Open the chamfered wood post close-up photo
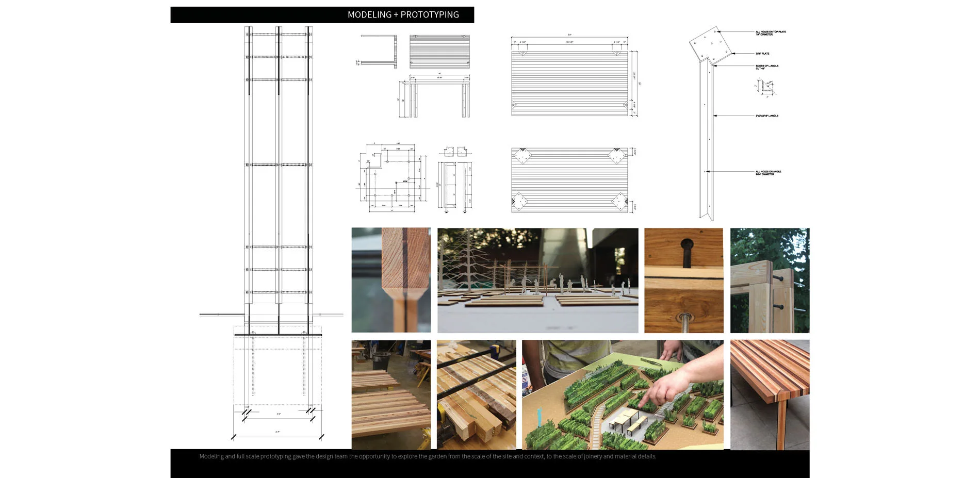 coord(391,280)
